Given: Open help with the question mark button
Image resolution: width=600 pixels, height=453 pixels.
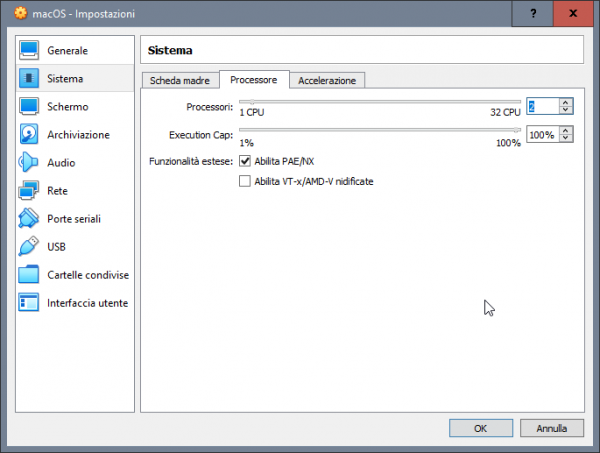Looking at the screenshot, I should pyautogui.click(x=533, y=13).
